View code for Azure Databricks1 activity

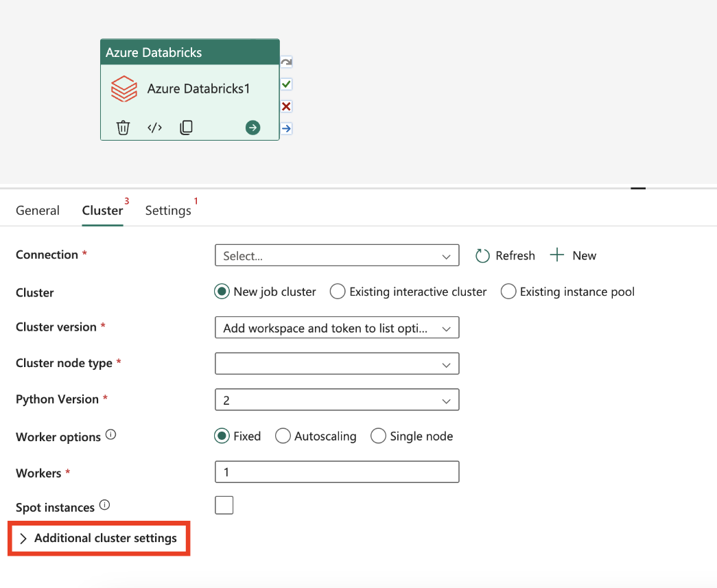(154, 128)
